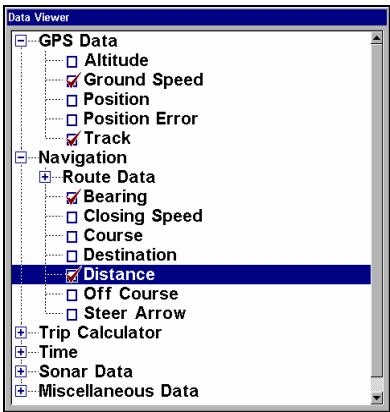Check the Position checkbox
The image size is (390, 412).
tap(72, 100)
